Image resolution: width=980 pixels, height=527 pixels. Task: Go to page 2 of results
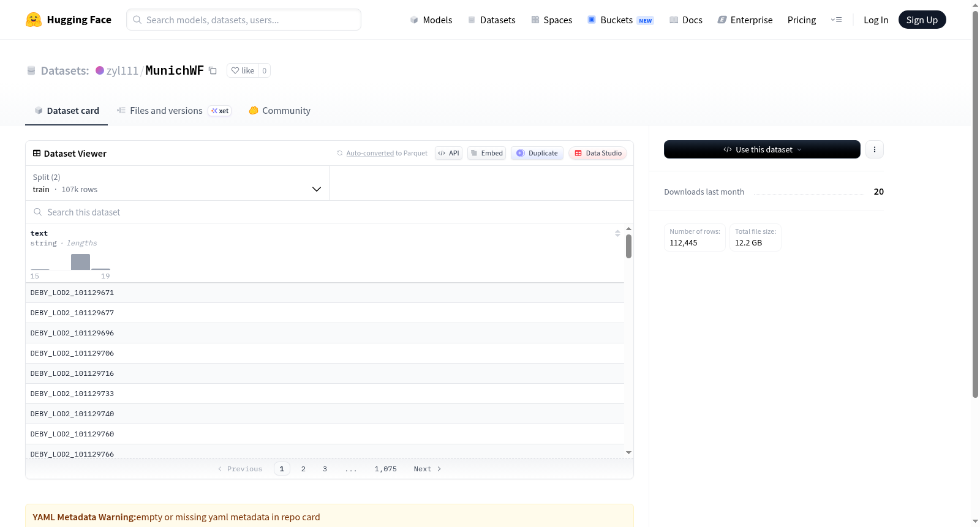tap(303, 469)
